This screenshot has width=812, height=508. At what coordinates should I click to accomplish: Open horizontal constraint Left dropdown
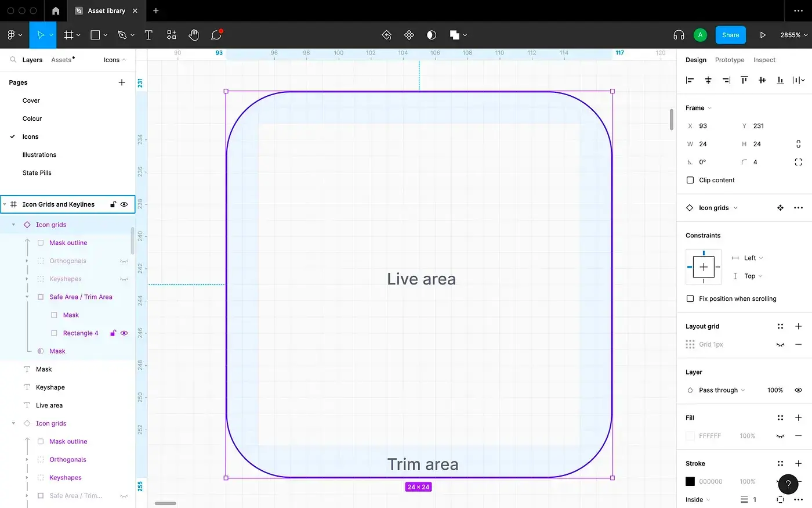coord(753,258)
